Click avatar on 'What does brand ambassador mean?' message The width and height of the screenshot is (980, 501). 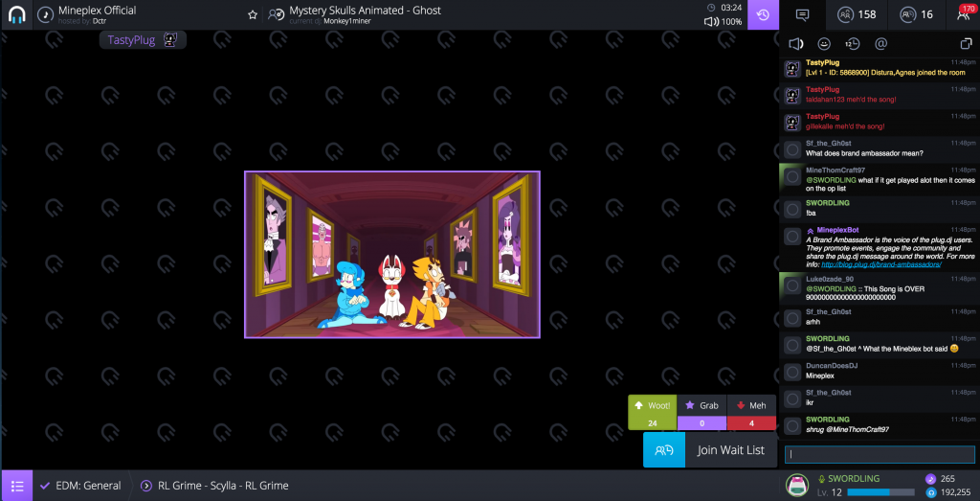(x=792, y=149)
